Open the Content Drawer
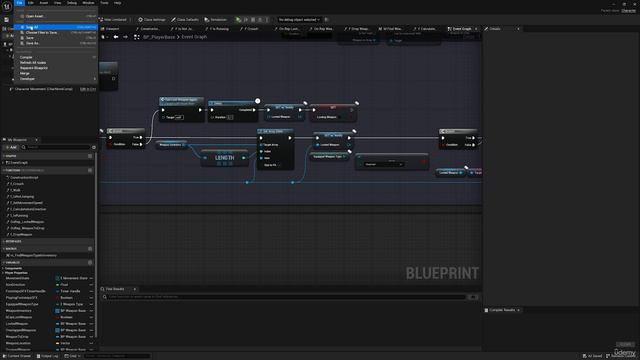The width and height of the screenshot is (640, 360). (x=17, y=356)
